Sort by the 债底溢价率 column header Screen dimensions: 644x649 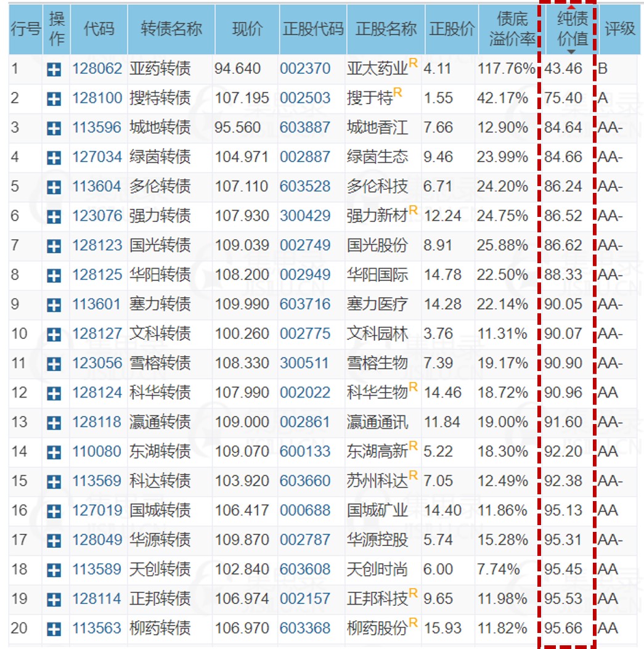pos(512,29)
